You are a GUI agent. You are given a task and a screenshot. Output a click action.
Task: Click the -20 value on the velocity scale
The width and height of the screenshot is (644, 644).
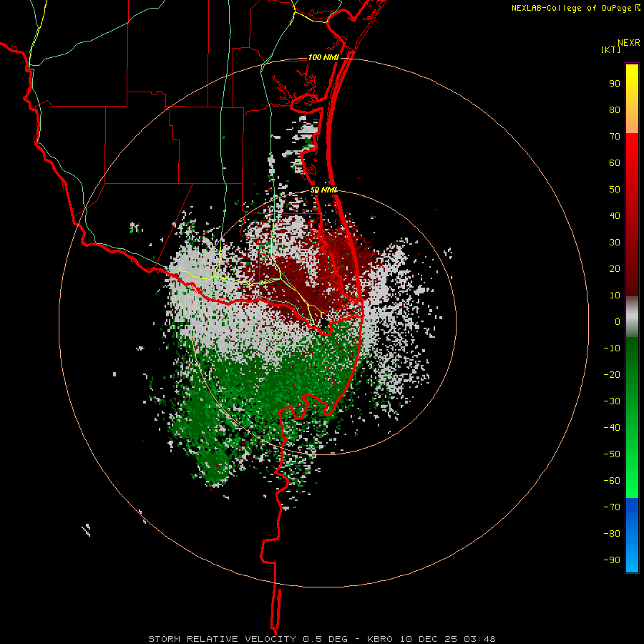pos(612,375)
